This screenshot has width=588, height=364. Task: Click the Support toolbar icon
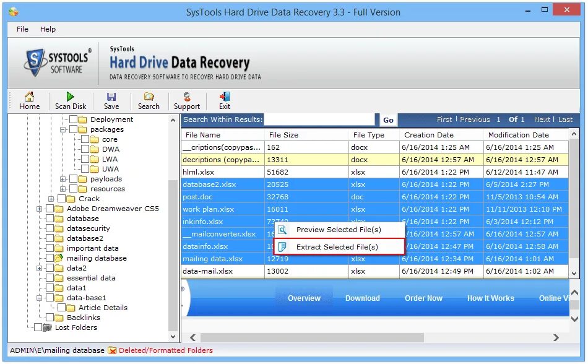click(187, 97)
